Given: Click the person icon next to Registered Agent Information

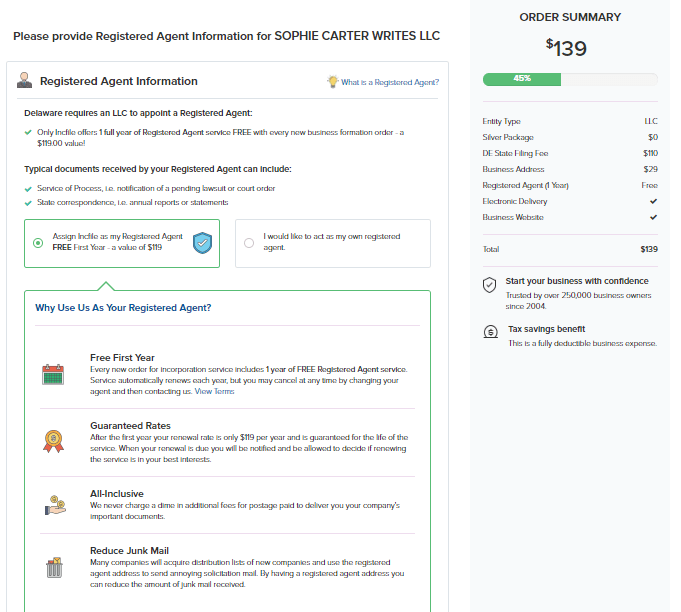Looking at the screenshot, I should tap(24, 82).
